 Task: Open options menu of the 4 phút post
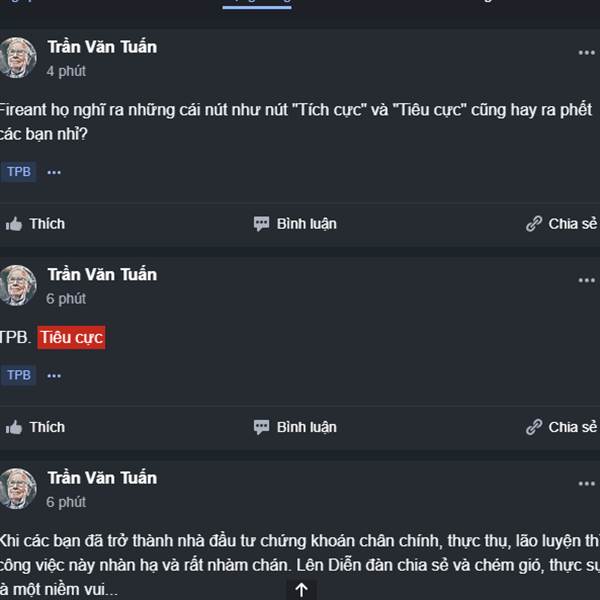click(586, 52)
